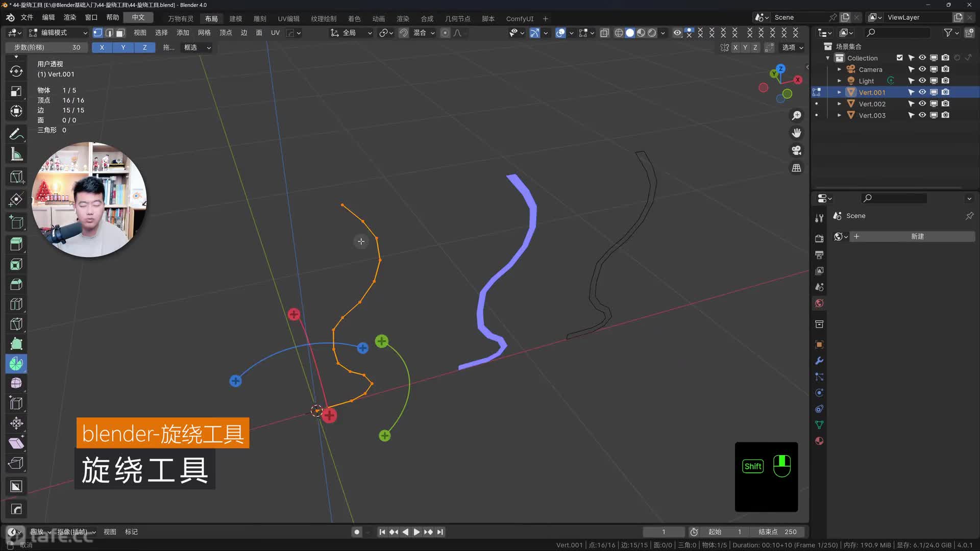The width and height of the screenshot is (980, 551).
Task: Switch to orthographic grid view icon
Action: [x=796, y=168]
